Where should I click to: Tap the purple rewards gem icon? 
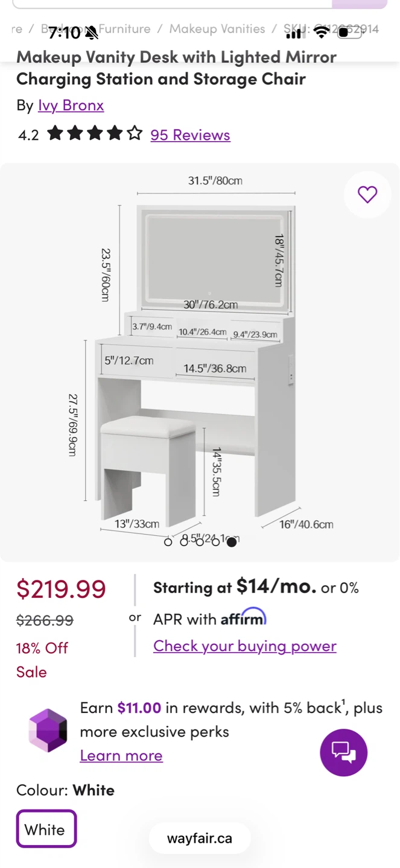[48, 731]
